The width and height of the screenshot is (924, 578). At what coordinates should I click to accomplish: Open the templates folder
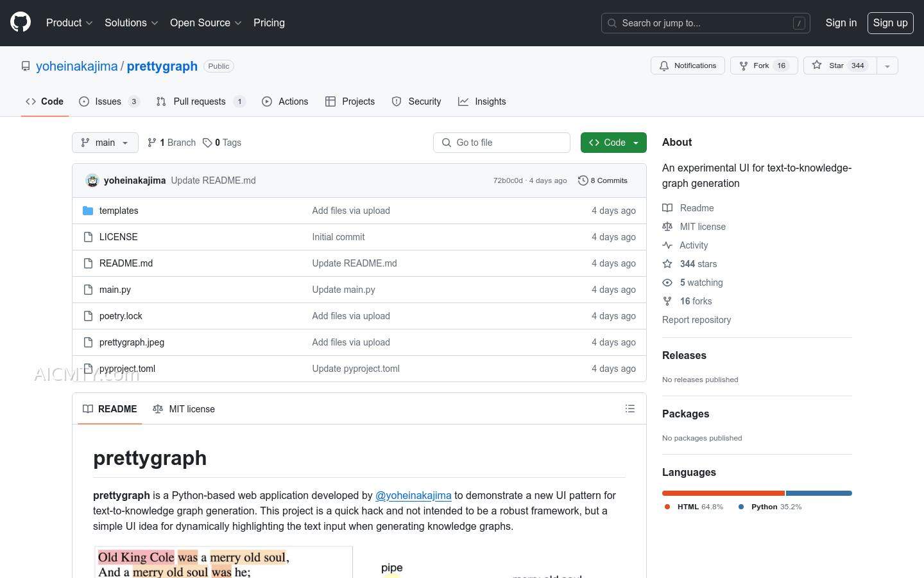[x=119, y=211]
